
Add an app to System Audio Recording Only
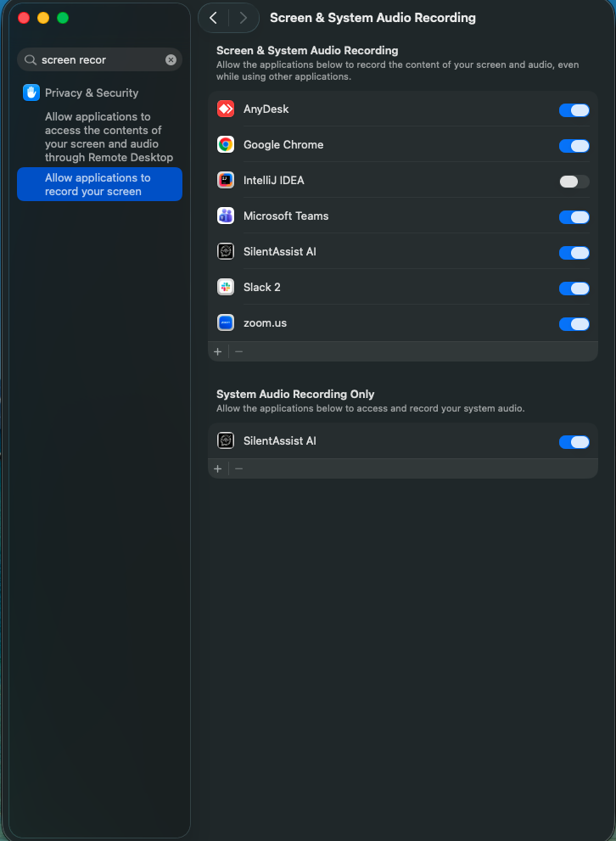pos(218,468)
